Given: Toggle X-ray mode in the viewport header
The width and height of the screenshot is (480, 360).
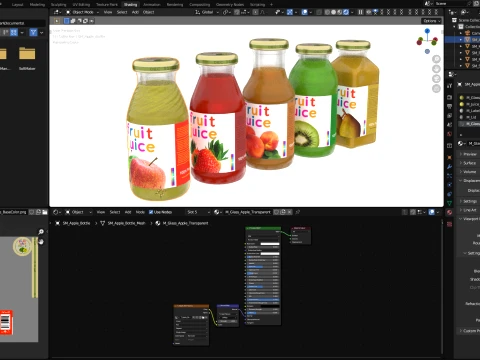Looking at the screenshot, I should 319,12.
